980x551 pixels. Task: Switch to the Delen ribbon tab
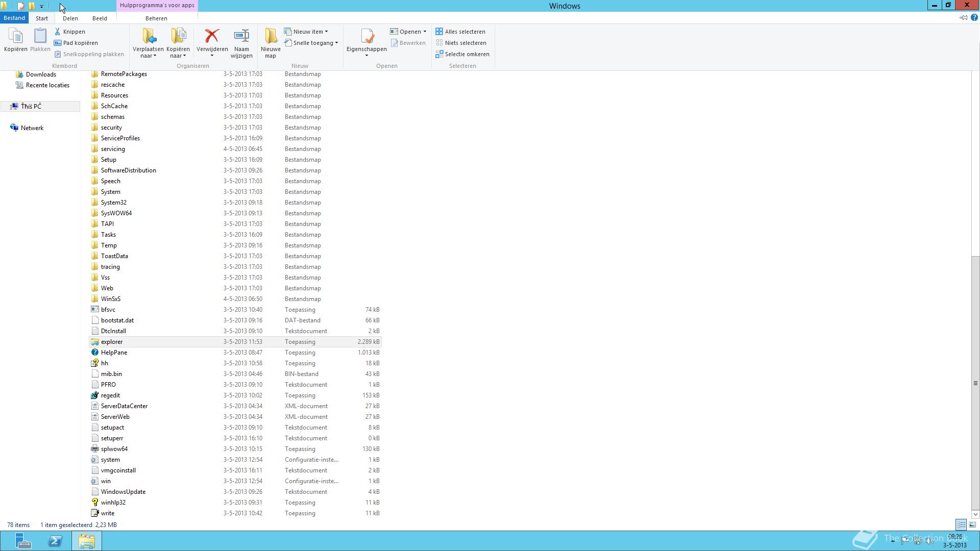pyautogui.click(x=70, y=18)
